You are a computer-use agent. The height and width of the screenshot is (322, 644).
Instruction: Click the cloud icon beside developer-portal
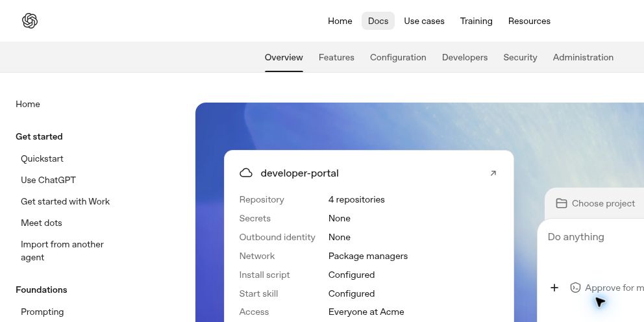(246, 173)
